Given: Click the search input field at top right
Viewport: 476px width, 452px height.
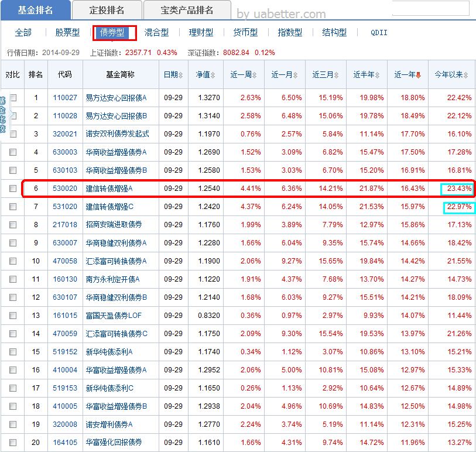Looking at the screenshot, I should click(431, 8).
